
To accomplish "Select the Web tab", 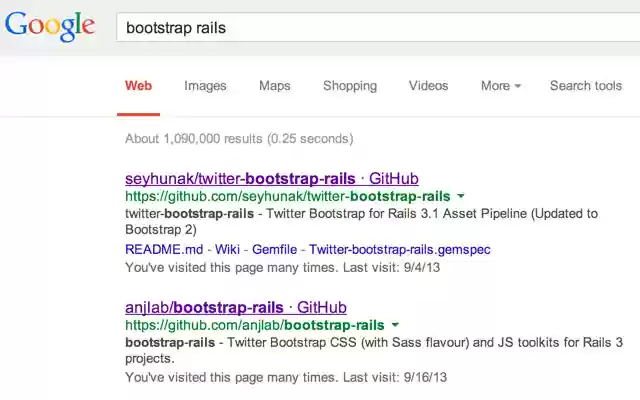I will (x=138, y=86).
